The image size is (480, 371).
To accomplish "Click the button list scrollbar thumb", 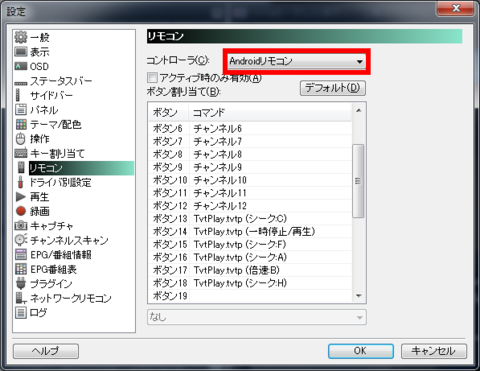I will tap(358, 181).
